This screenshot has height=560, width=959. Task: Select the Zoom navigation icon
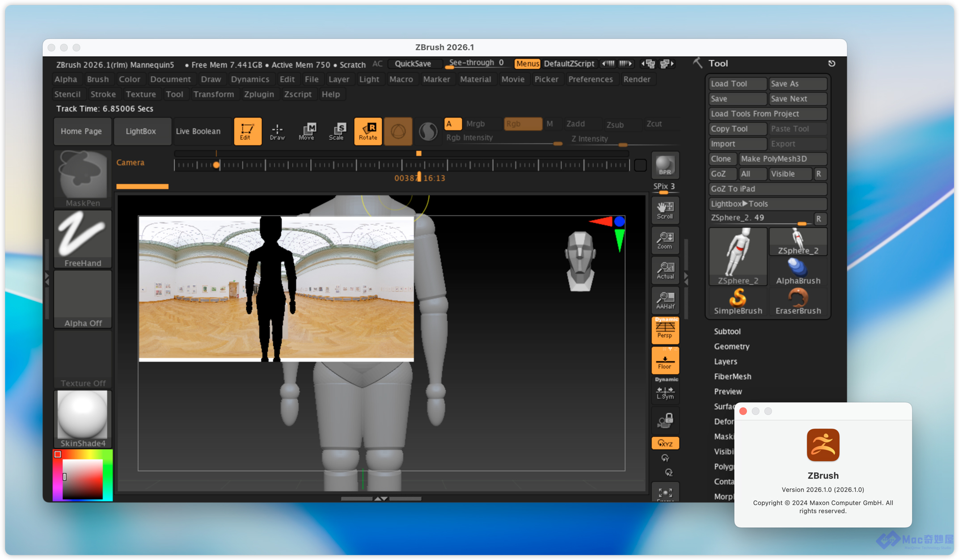665,240
